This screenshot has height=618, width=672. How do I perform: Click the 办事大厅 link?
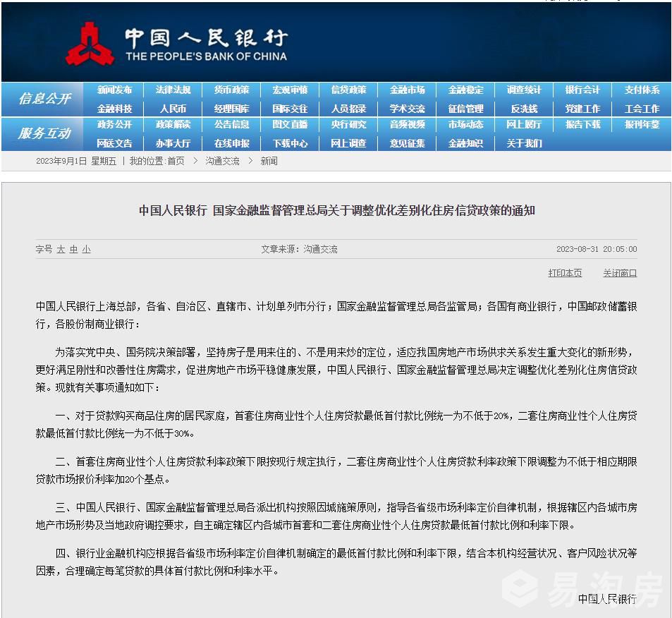pyautogui.click(x=173, y=143)
